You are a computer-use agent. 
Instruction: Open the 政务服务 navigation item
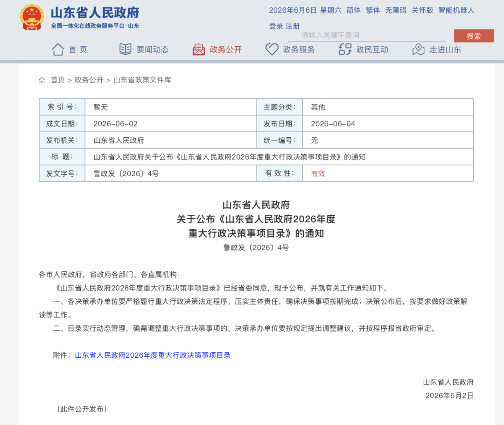(x=299, y=50)
